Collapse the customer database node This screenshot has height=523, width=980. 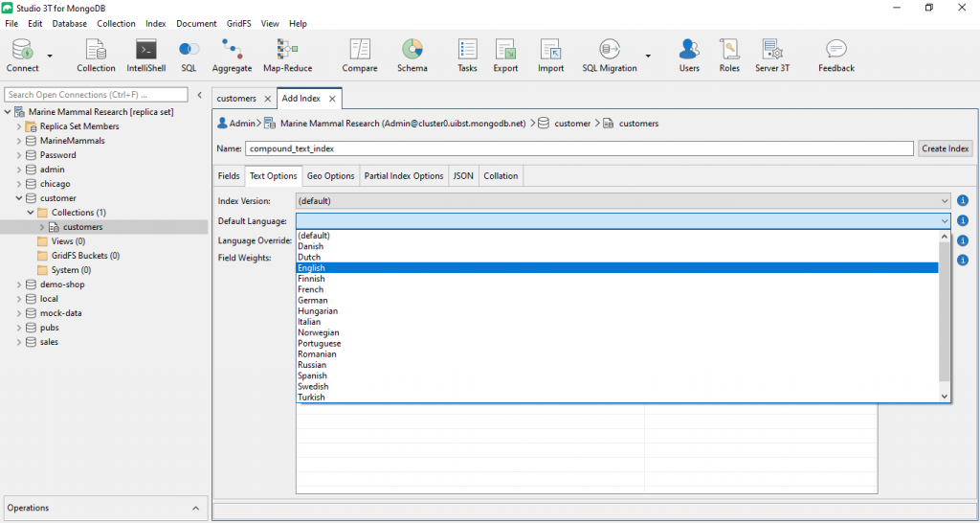[19, 198]
